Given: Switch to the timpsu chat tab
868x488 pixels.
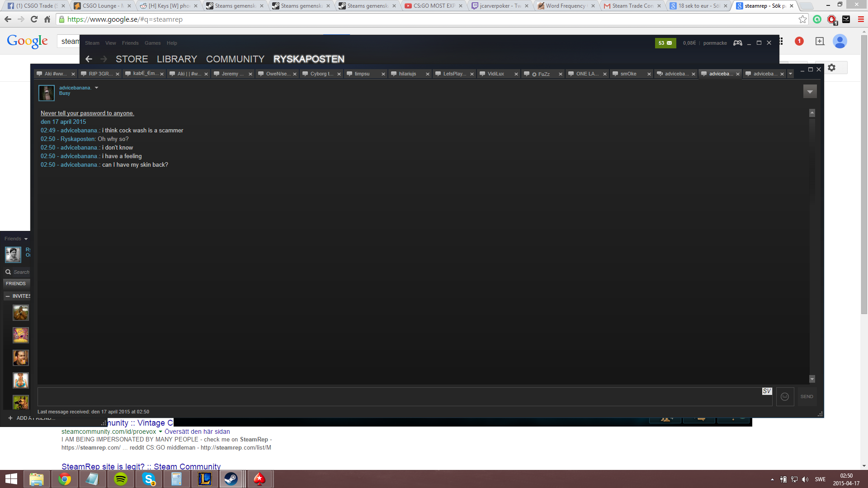Looking at the screenshot, I should coord(362,74).
